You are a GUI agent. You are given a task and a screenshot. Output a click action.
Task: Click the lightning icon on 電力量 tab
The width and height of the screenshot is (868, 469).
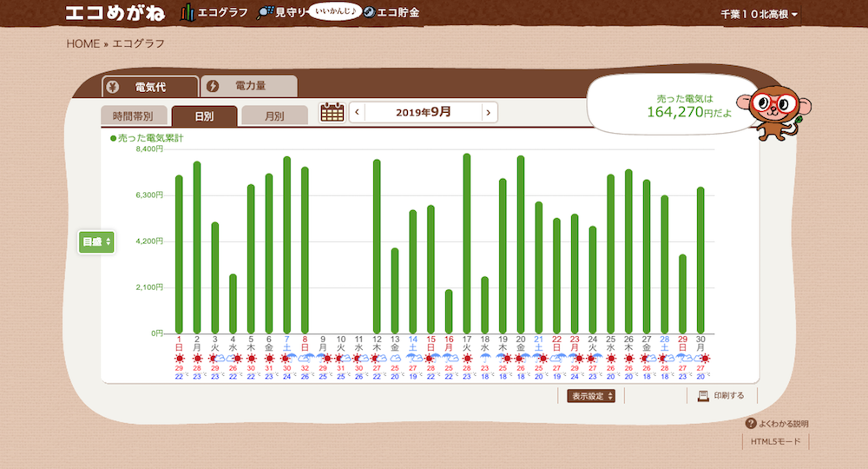213,86
